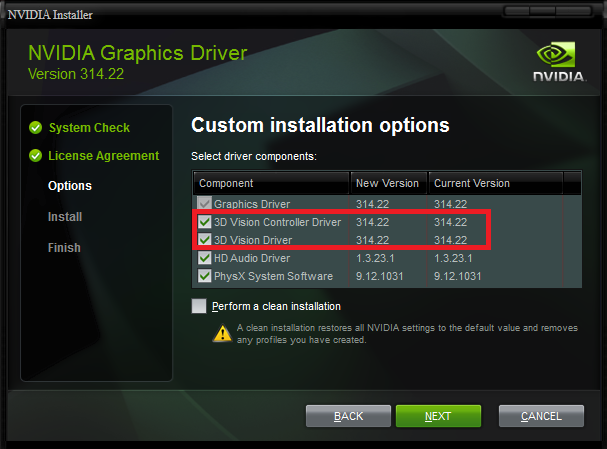Click the BACK button

(x=348, y=416)
